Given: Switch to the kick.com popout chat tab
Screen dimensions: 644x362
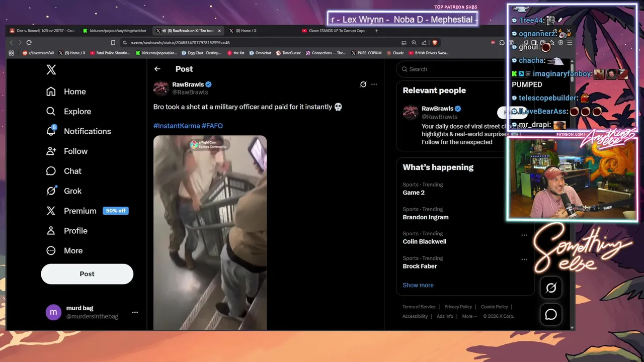Looking at the screenshot, I should point(115,31).
